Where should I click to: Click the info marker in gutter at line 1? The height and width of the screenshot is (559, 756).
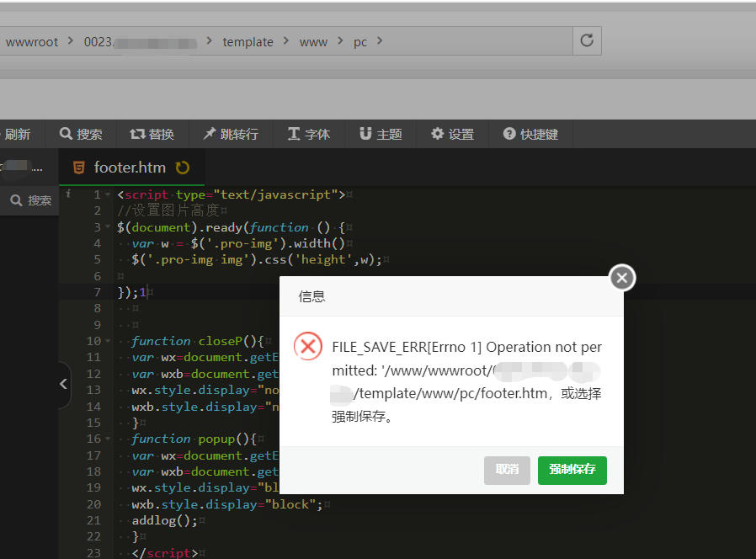[68, 194]
